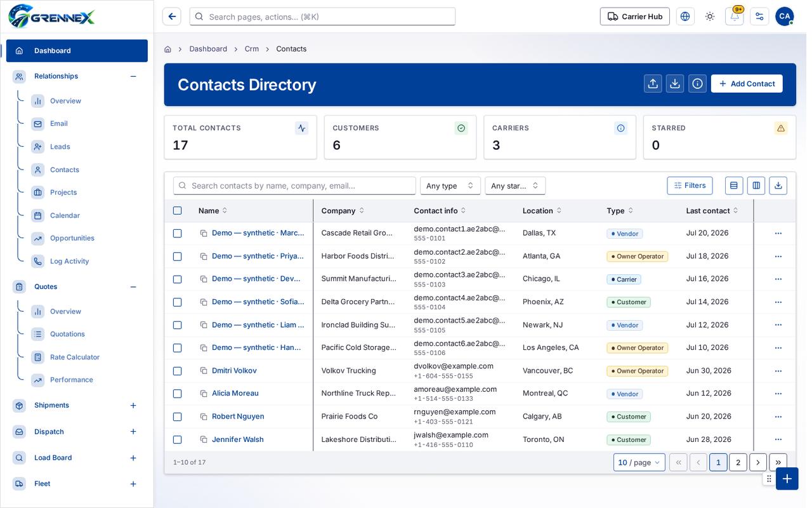
Task: Change the 10 / page size dropdown
Action: 639,462
